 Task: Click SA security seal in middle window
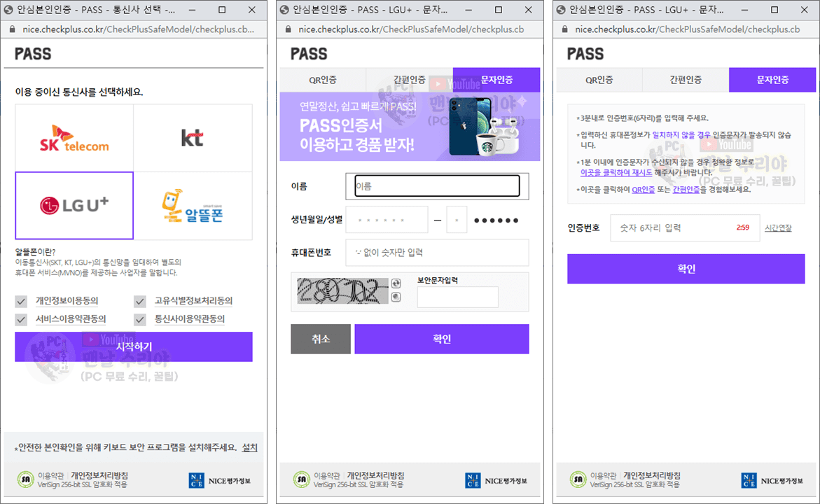pyautogui.click(x=301, y=479)
